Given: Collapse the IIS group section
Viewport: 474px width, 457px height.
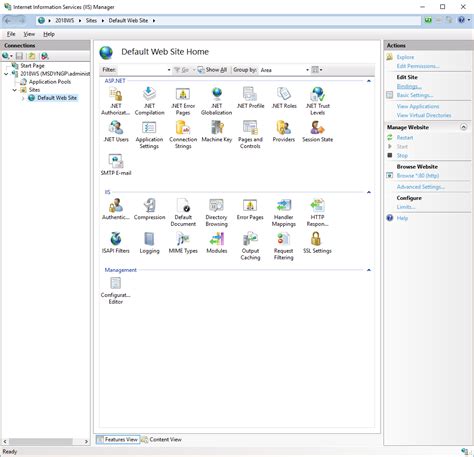Looking at the screenshot, I should point(369,192).
